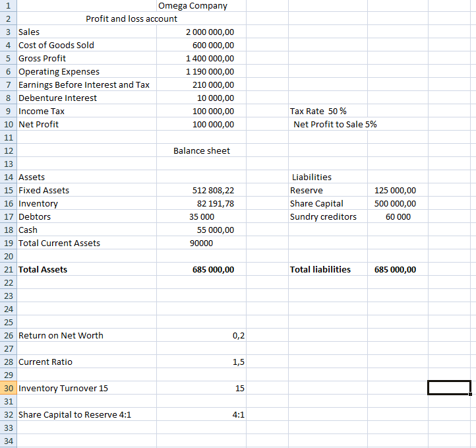This screenshot has width=476, height=448.
Task: Select Gross Profit value 1 400 000,00
Action: pyautogui.click(x=210, y=58)
